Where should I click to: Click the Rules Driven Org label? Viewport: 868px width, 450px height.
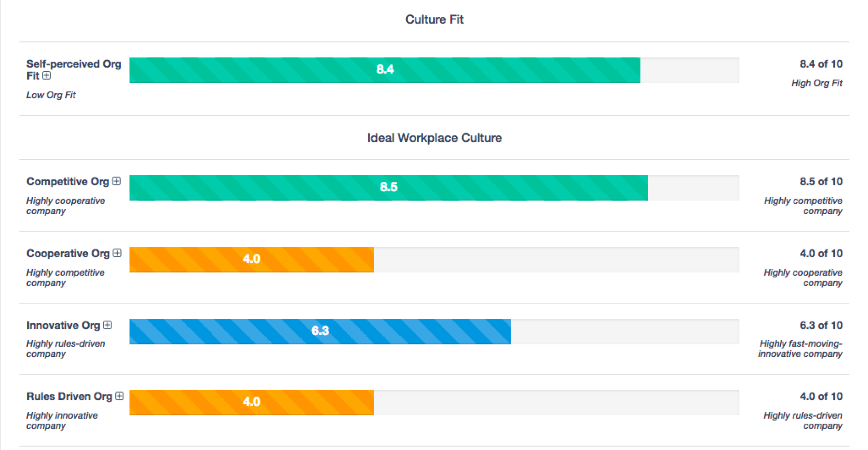(x=69, y=396)
